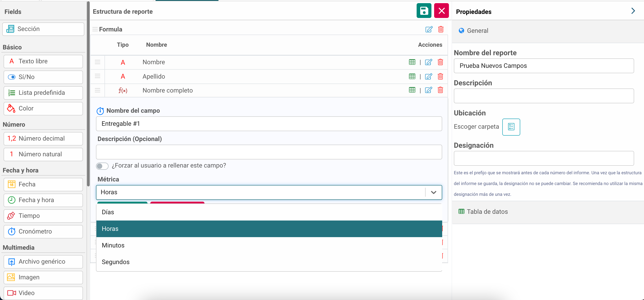
Task: Click the Nombre del campo input
Action: [269, 124]
